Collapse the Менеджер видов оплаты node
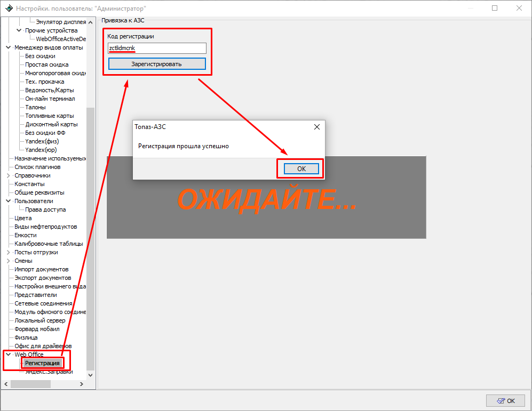The height and width of the screenshot is (411, 532). (x=9, y=47)
